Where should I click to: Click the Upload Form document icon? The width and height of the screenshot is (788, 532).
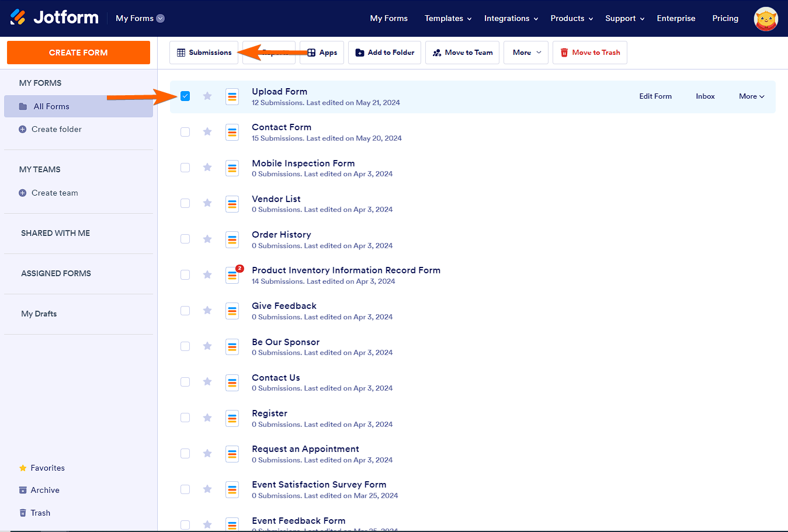point(232,97)
